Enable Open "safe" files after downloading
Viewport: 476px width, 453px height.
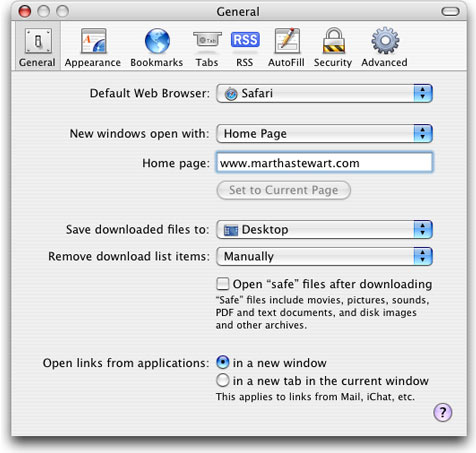pos(223,284)
